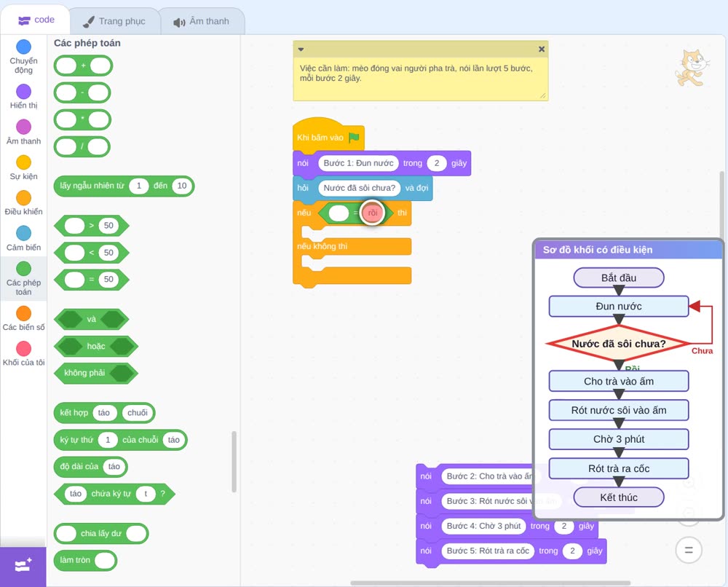Screen dimensions: 728x587
Task: Choose the Âm thanh category in the block palette
Action: 23,132
